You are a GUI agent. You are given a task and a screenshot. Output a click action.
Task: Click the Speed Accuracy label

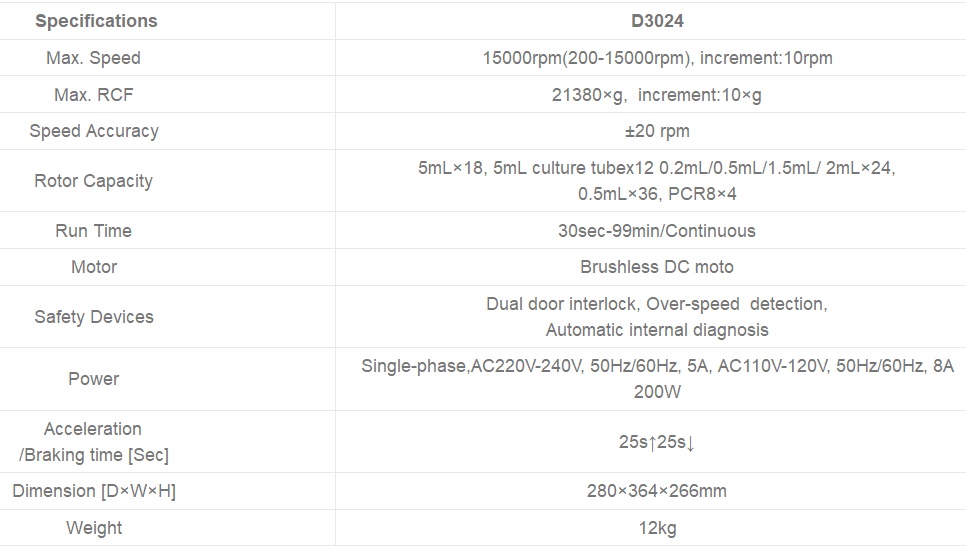pos(93,131)
